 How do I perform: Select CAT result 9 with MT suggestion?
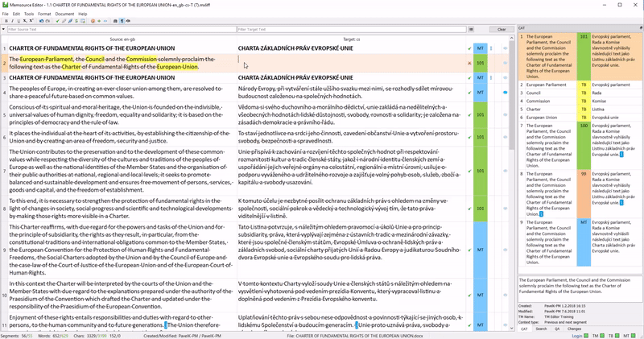pos(580,242)
